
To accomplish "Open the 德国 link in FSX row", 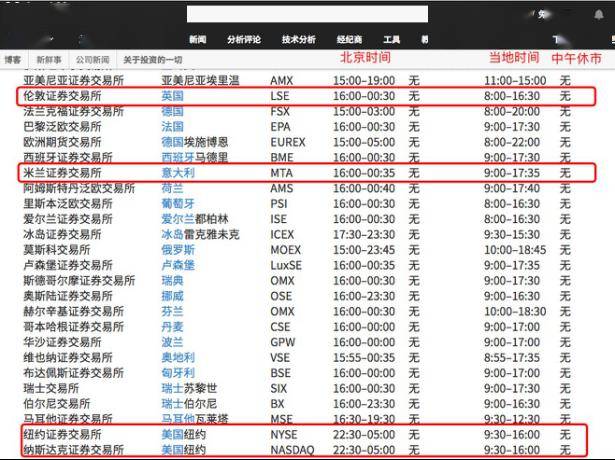I will (x=173, y=111).
